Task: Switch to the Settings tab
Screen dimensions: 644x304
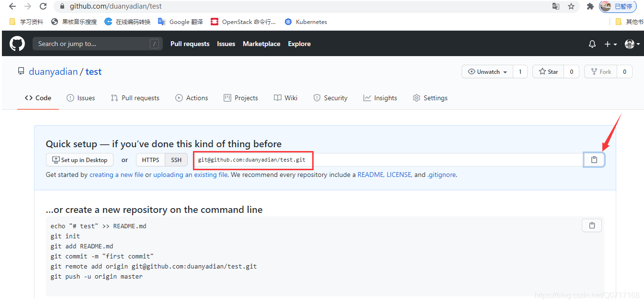Action: pos(430,98)
